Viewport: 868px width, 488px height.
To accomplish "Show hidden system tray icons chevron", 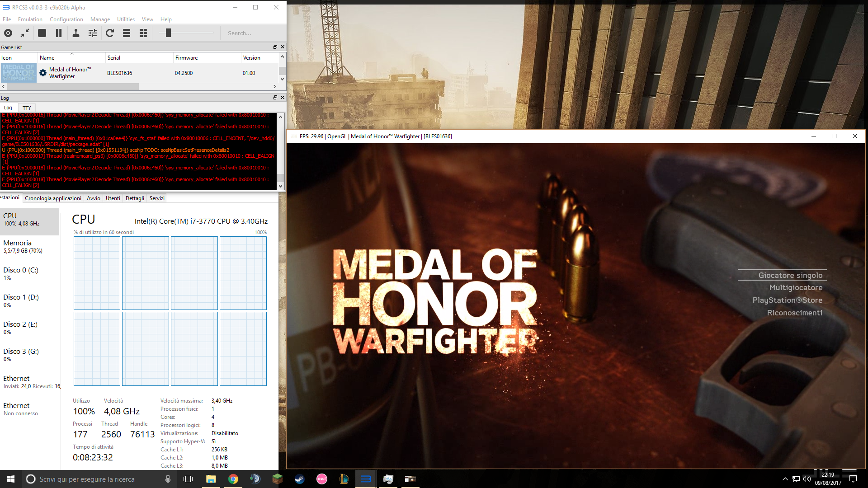I will [785, 479].
